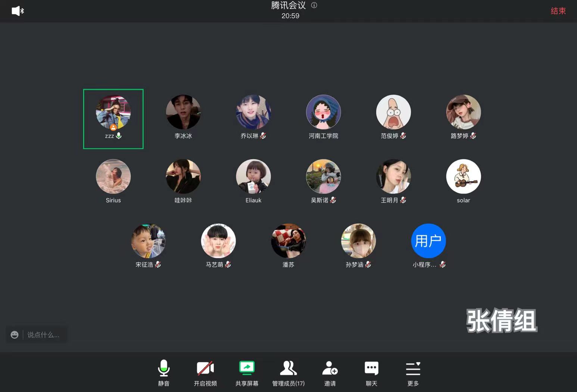Toggle the 静音 microphone mute

pyautogui.click(x=163, y=369)
